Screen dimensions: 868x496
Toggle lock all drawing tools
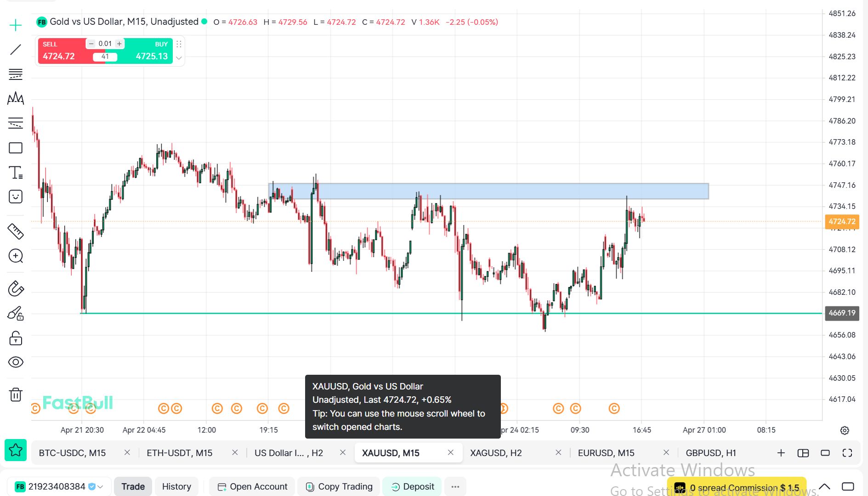16,338
